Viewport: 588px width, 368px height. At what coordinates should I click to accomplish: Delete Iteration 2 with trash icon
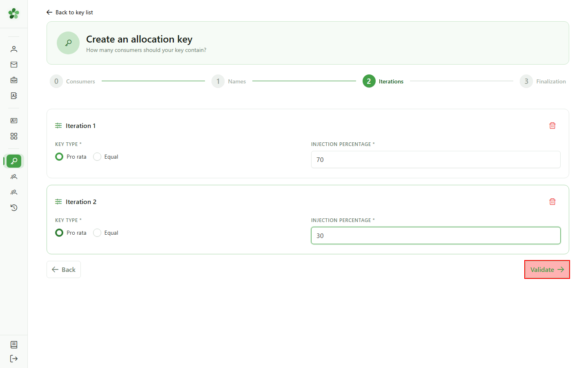pyautogui.click(x=552, y=202)
